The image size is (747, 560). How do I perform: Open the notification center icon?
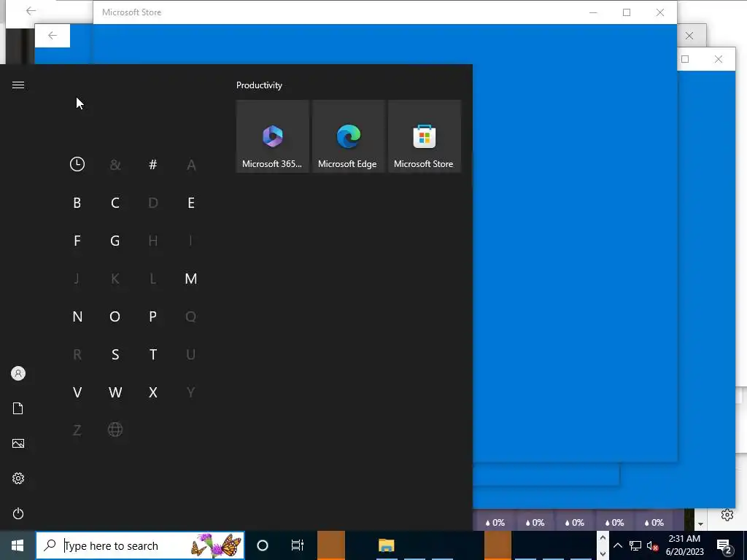pos(724,547)
